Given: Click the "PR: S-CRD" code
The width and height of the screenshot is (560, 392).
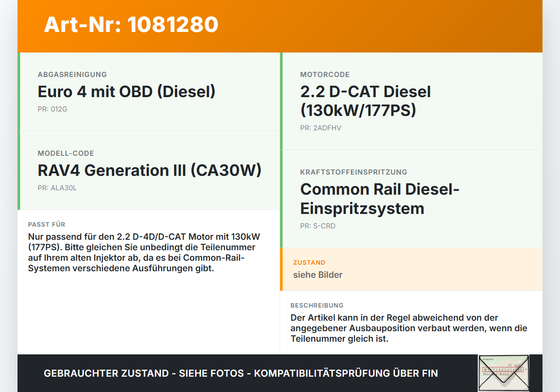Looking at the screenshot, I should (318, 226).
